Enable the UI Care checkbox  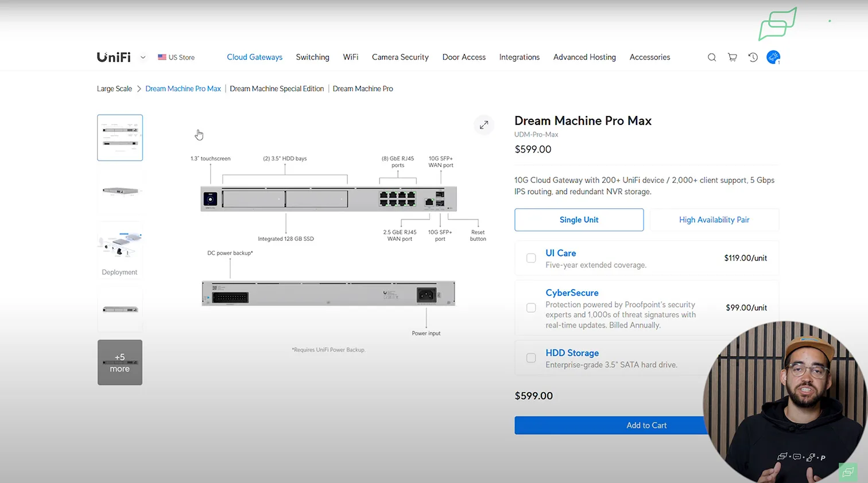coord(531,258)
